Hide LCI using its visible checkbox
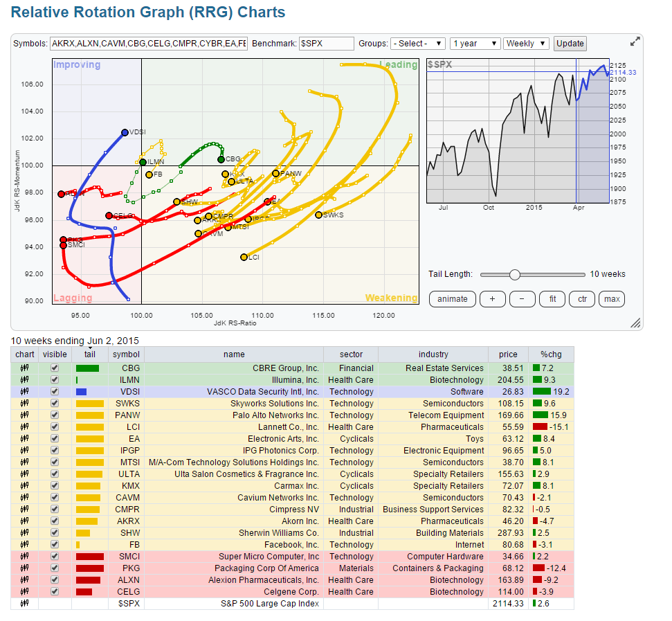 pyautogui.click(x=55, y=427)
